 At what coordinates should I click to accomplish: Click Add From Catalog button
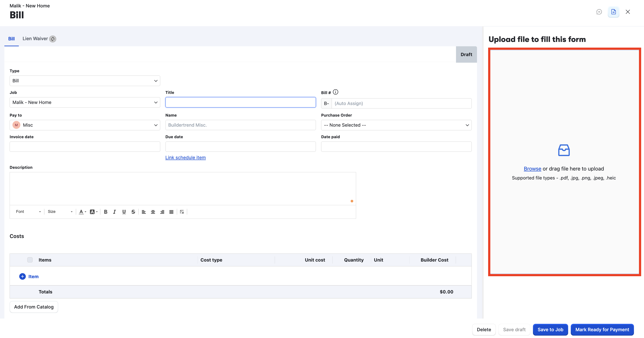34,307
